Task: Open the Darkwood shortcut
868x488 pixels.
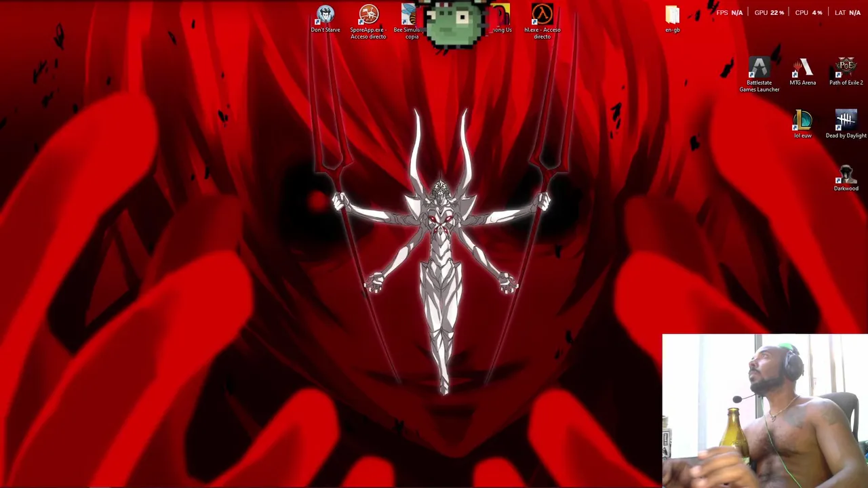Action: coord(846,178)
